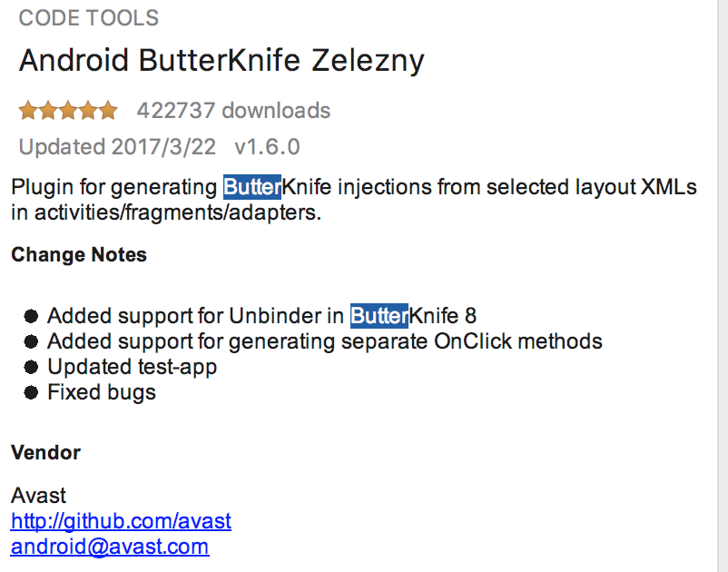
Task: Click the Avast vendor name
Action: coord(38,496)
